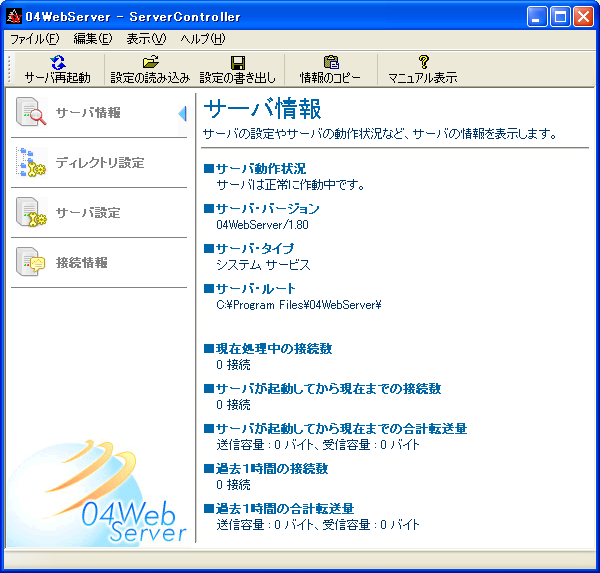600x573 pixels.
Task: Click the 情報のコピー clipboard icon
Action: click(331, 62)
